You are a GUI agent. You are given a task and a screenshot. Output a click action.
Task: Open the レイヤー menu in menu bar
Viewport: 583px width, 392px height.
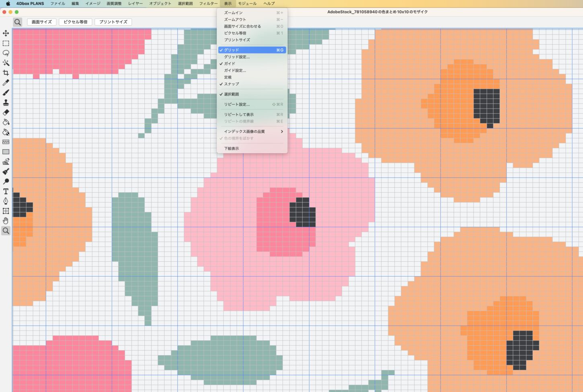click(135, 4)
